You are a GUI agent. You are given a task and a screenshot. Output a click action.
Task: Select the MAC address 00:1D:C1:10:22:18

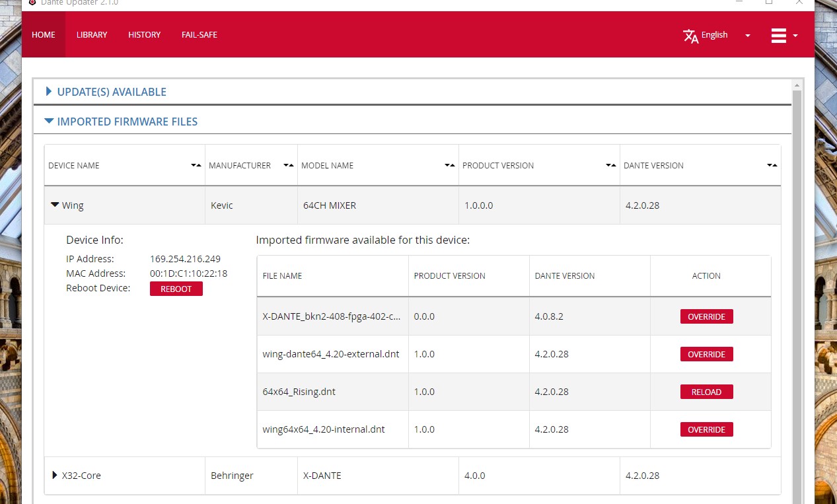click(x=188, y=273)
